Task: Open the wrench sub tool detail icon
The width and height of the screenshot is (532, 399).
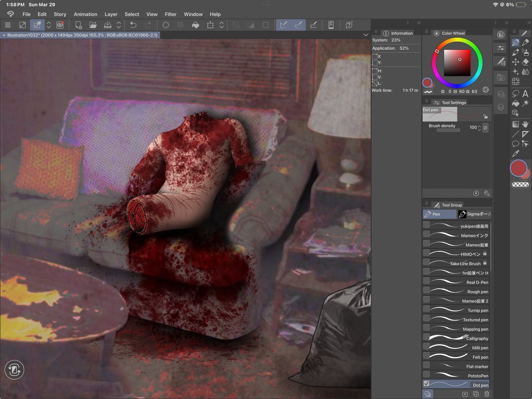Action: pyautogui.click(x=487, y=193)
